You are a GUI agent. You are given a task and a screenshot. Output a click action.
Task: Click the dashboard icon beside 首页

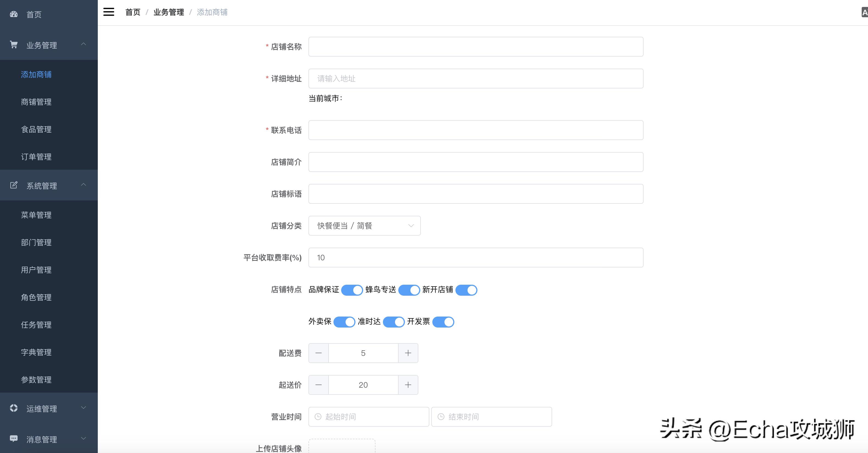[13, 14]
